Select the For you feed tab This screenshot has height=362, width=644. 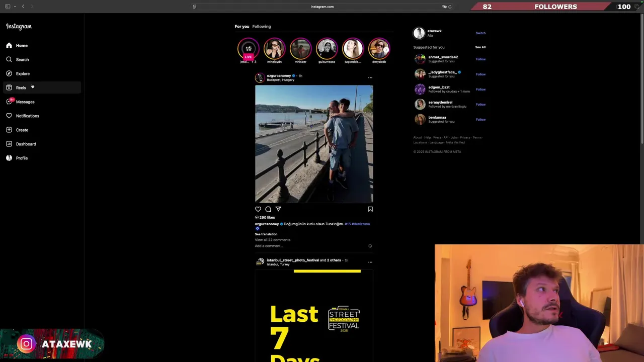(x=242, y=26)
